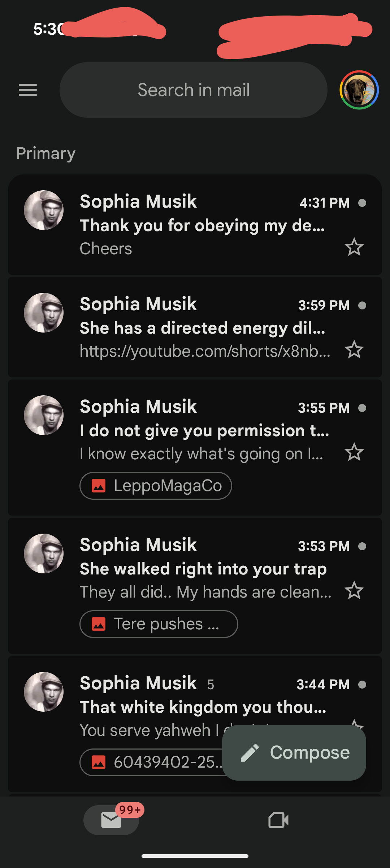Star the 'She walked right into your trap' email

354,591
